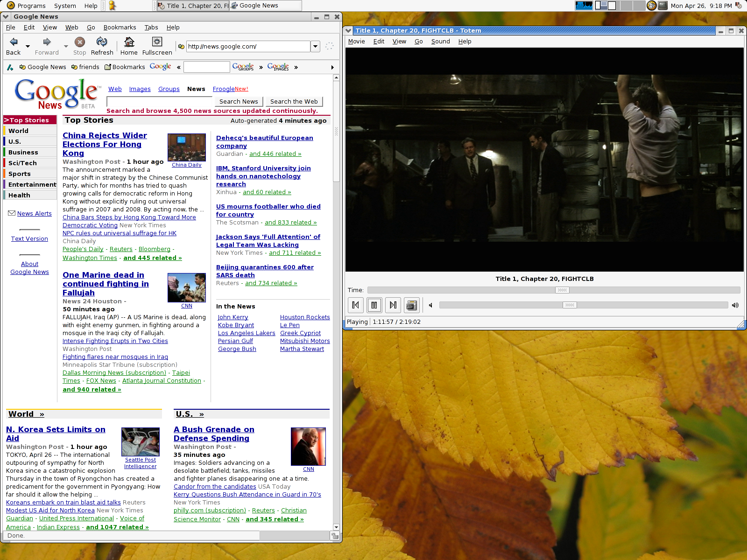
Task: Click the Google News bookmark in toolbar
Action: (42, 67)
